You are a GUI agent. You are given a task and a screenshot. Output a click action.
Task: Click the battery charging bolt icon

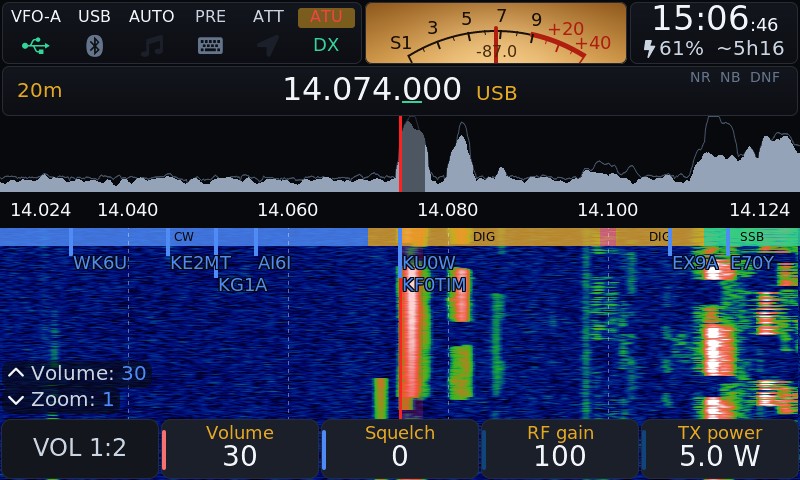point(649,49)
